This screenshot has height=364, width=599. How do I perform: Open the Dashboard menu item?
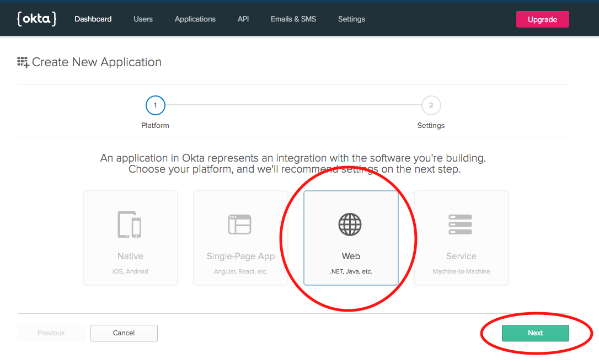click(x=93, y=19)
